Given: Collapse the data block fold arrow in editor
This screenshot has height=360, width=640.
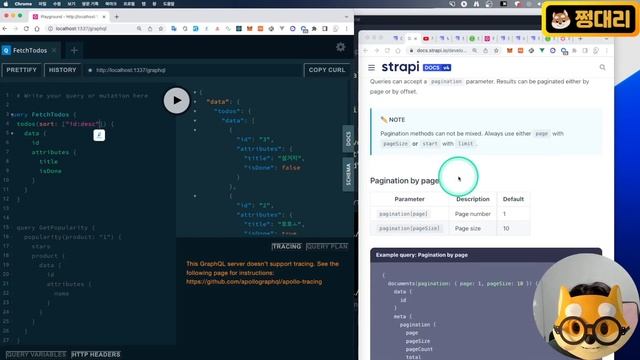Looking at the screenshot, I should click(x=12, y=133).
